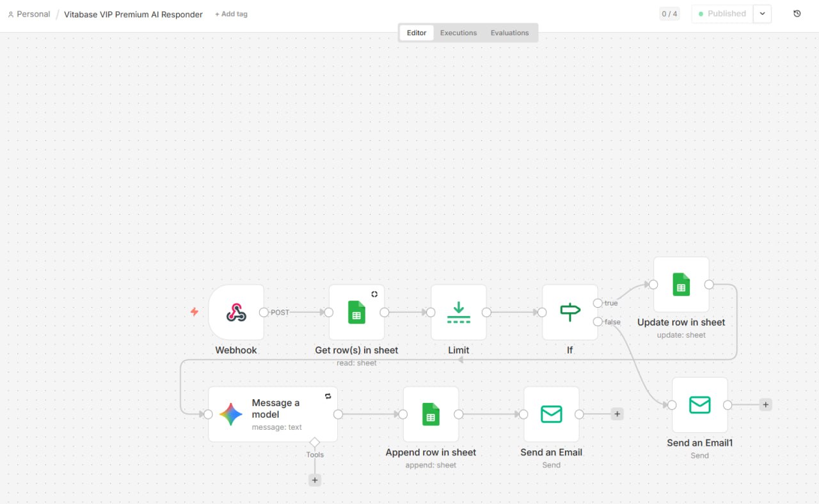Click the indicator icon on Get row(s) node
Image resolution: width=819 pixels, height=504 pixels.
click(x=374, y=294)
